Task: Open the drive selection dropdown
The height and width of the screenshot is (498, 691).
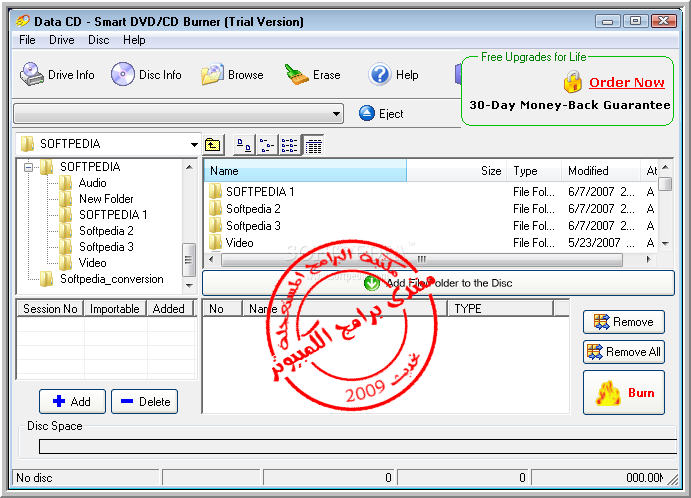Action: point(336,114)
